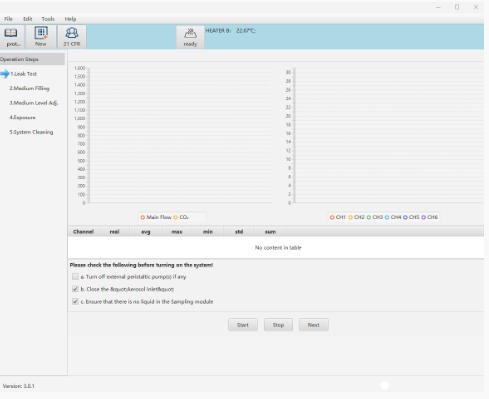The width and height of the screenshot is (489, 399).
Task: Open the protocol book toolbar icon
Action: (11, 36)
